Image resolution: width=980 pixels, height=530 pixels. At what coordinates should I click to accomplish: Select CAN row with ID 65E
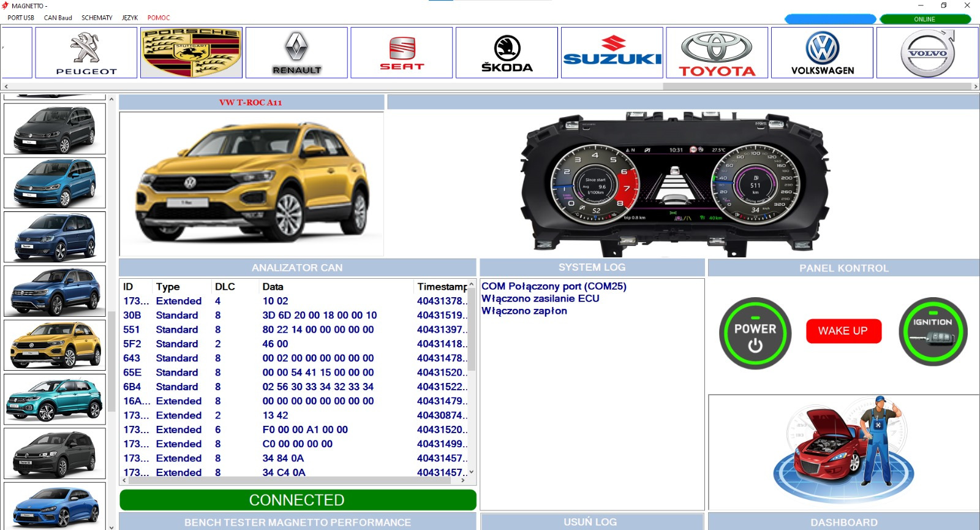pyautogui.click(x=295, y=373)
